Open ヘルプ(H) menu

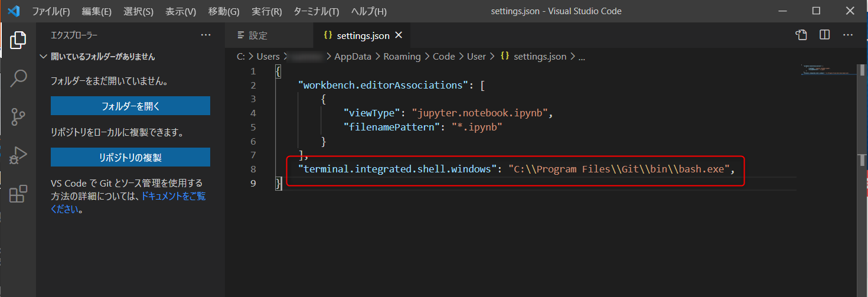pyautogui.click(x=368, y=11)
